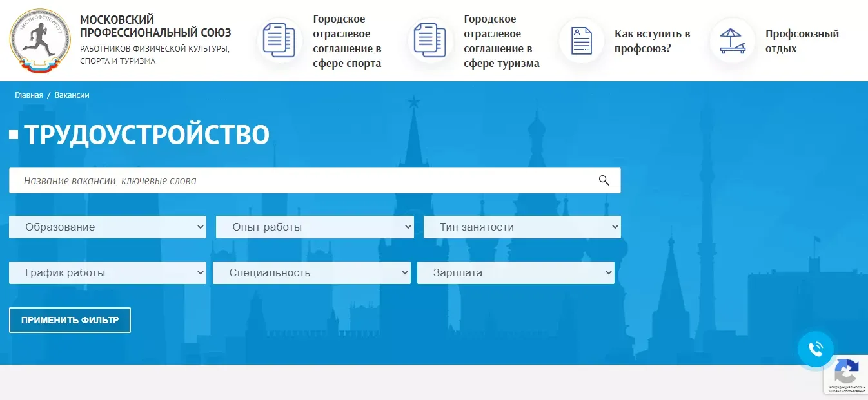Open Профсоюзный отдых menu item
This screenshot has width=868, height=400.
tap(802, 41)
